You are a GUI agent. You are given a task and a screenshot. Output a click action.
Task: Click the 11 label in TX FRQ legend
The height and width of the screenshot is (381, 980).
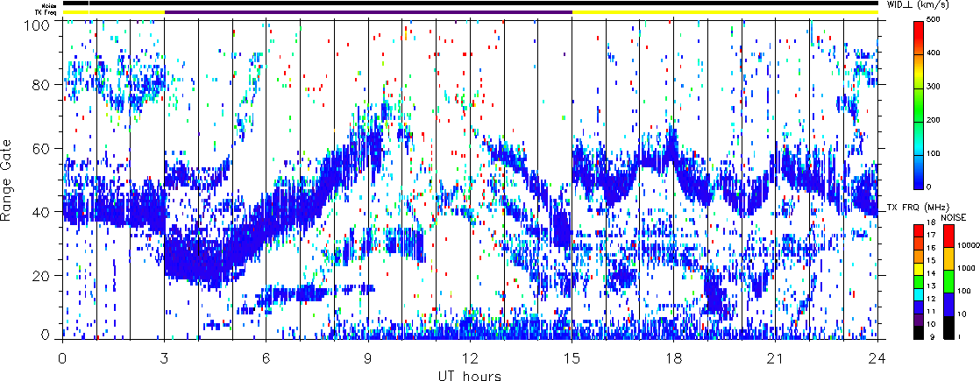click(x=931, y=312)
